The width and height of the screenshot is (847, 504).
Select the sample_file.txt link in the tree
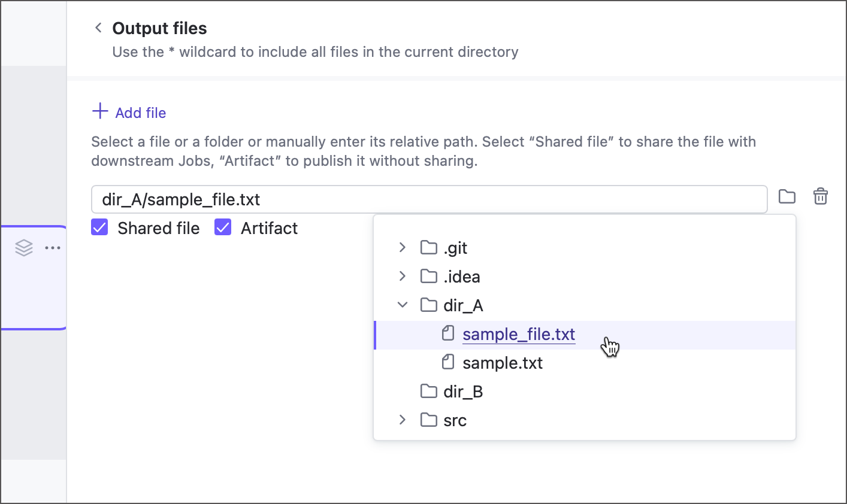518,334
